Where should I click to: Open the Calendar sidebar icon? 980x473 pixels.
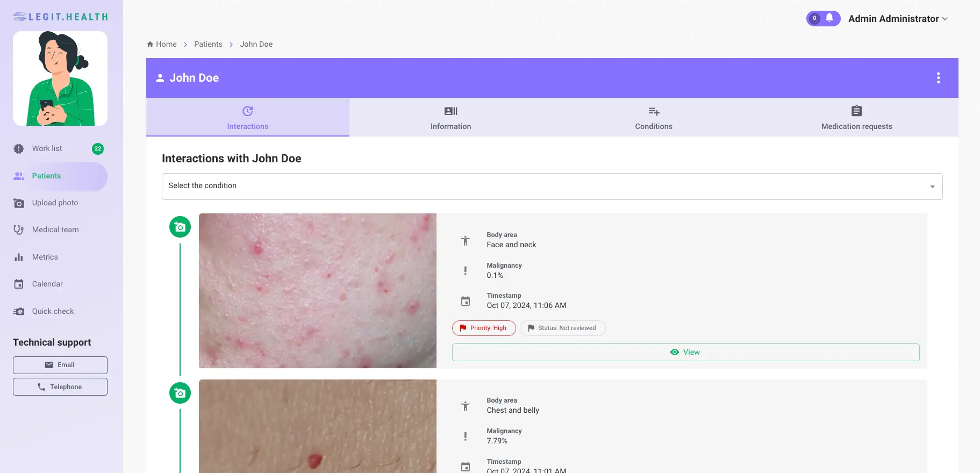19,284
